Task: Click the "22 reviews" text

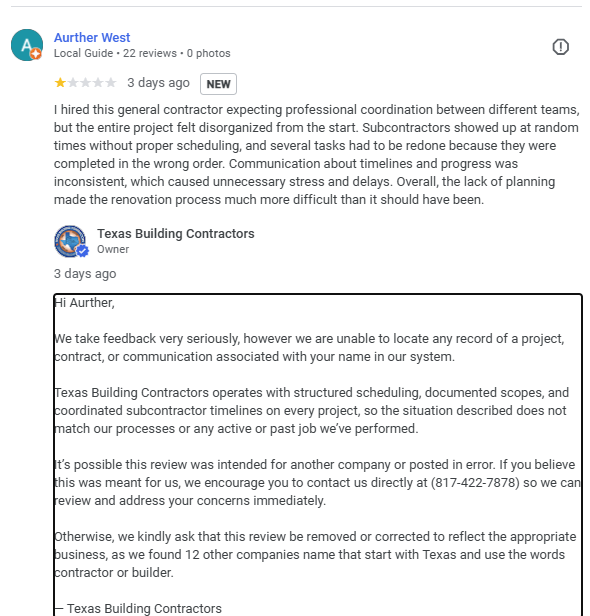Action: point(150,53)
